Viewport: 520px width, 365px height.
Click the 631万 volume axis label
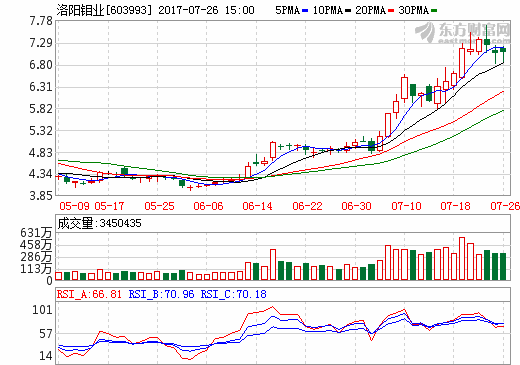[36, 233]
